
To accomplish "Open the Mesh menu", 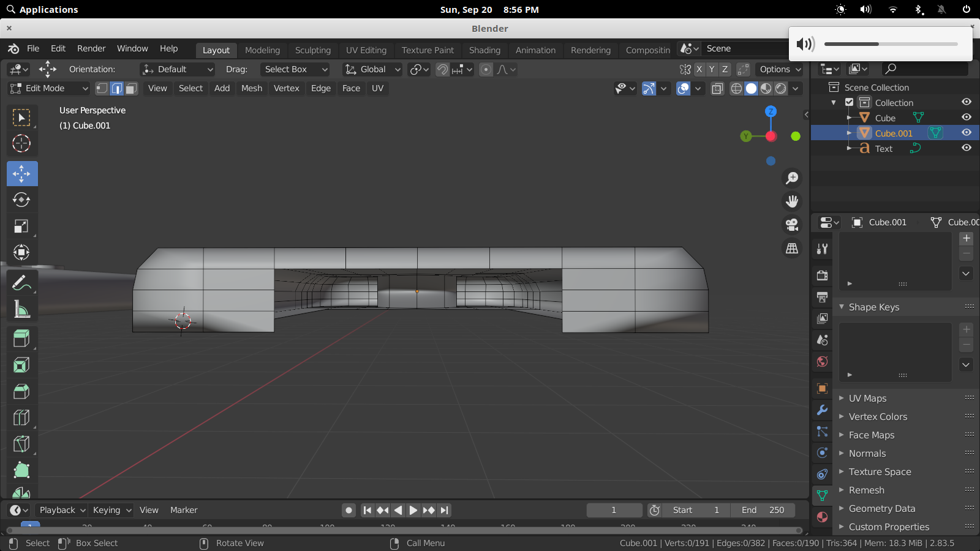I will coord(252,88).
